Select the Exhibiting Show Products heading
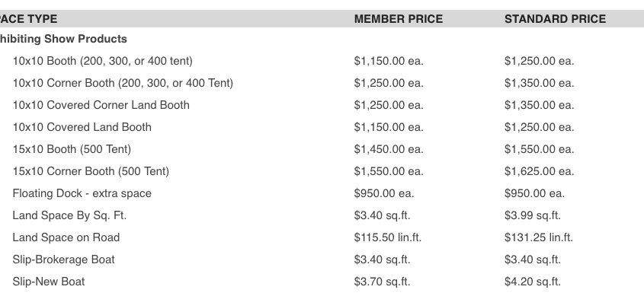644x296 pixels. coord(62,39)
